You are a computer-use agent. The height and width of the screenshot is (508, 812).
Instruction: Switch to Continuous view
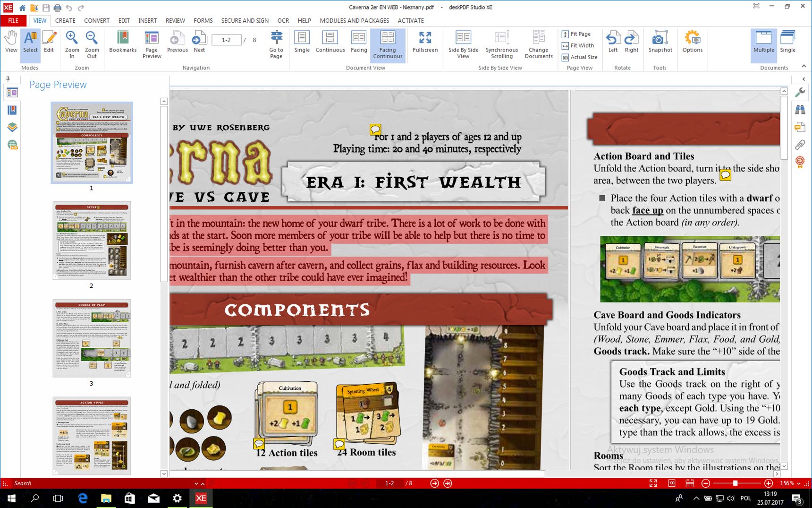tap(330, 42)
